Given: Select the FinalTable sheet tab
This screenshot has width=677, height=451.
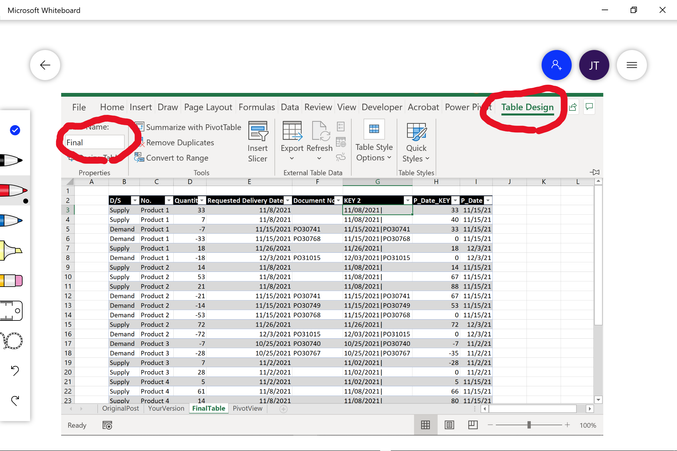Looking at the screenshot, I should 209,408.
